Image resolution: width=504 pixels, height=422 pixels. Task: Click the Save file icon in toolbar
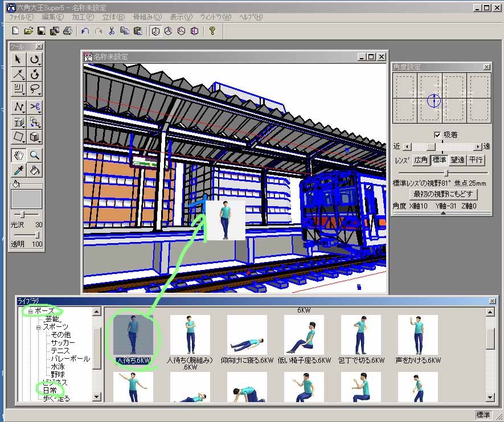[40, 31]
